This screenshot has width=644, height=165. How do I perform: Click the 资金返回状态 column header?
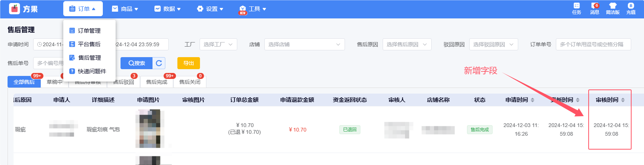pos(350,100)
